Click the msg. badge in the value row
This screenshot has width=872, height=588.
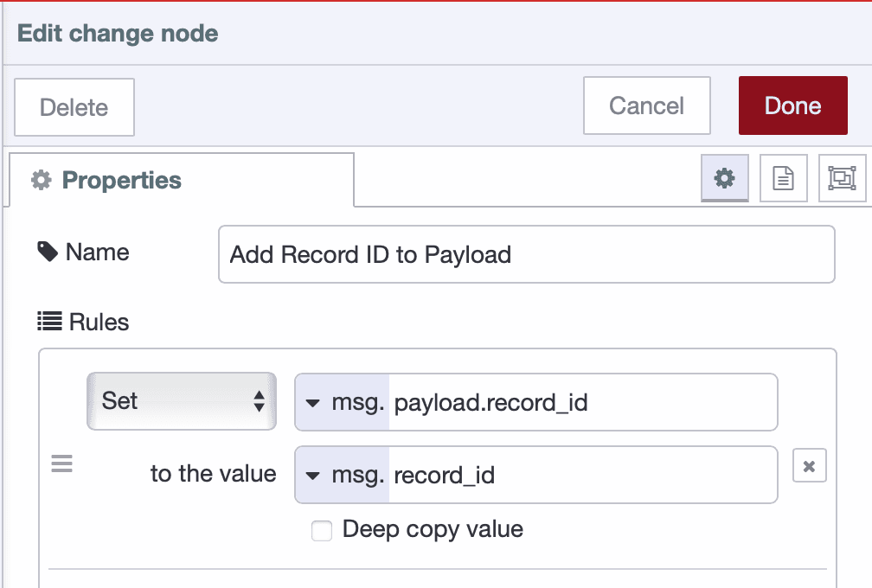pyautogui.click(x=343, y=475)
